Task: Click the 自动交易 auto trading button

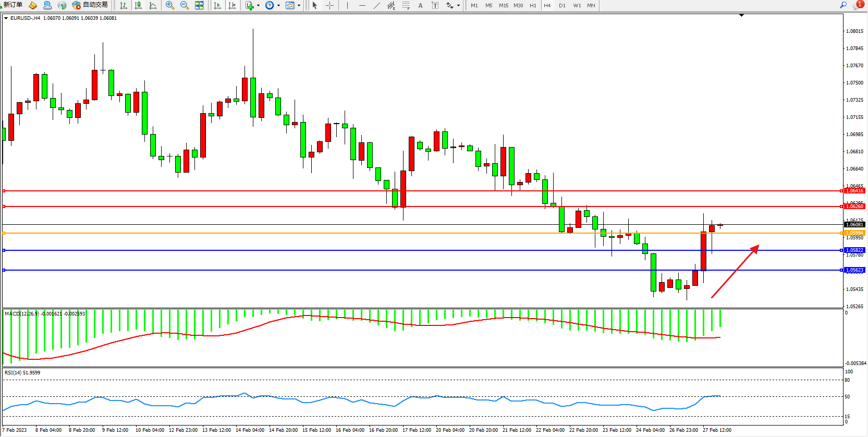Action: (90, 5)
